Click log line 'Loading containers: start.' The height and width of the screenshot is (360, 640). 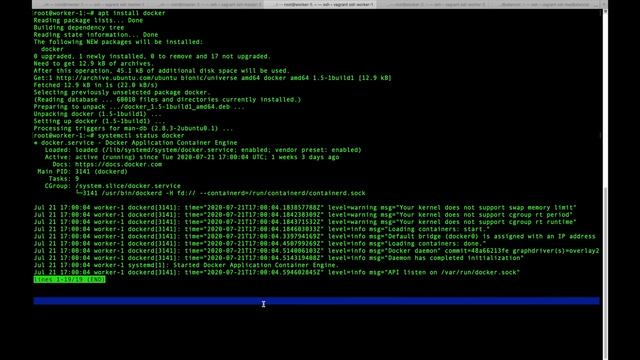262,229
